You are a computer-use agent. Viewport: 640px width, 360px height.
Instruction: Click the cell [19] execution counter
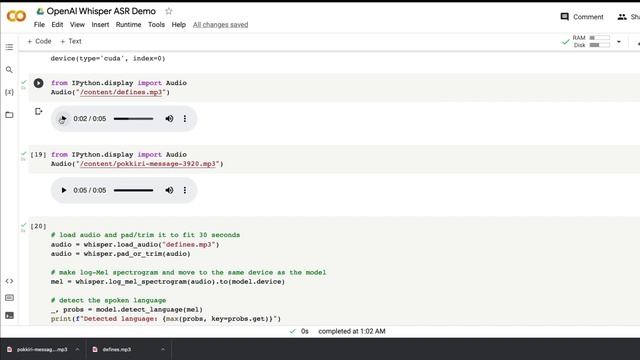(x=38, y=155)
